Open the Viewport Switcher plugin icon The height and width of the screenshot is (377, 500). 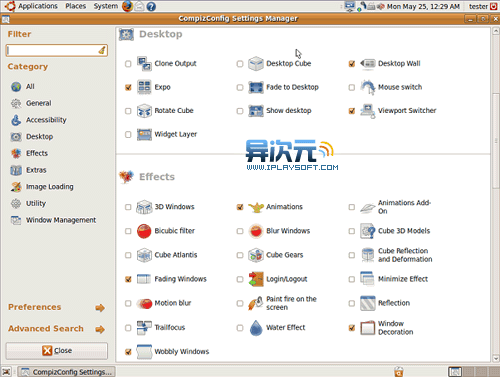368,111
